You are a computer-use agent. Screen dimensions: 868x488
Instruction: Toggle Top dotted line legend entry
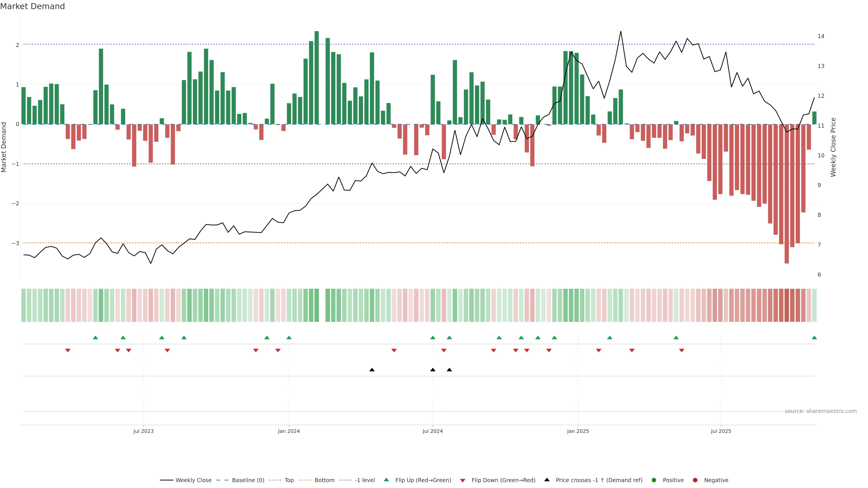289,480
